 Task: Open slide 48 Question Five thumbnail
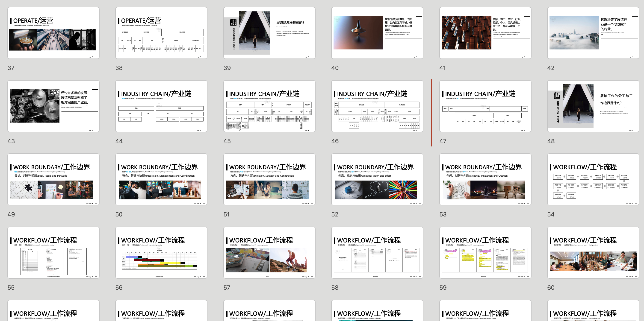[593, 106]
